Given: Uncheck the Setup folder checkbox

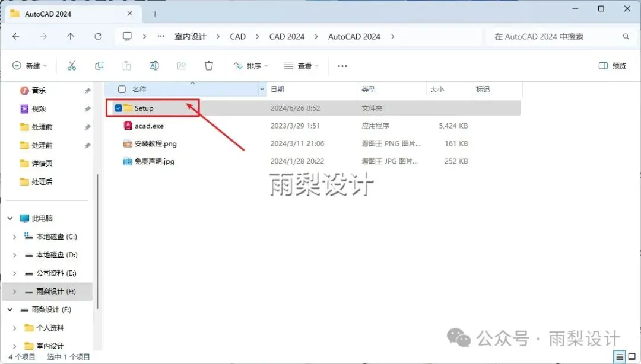Looking at the screenshot, I should (x=118, y=108).
